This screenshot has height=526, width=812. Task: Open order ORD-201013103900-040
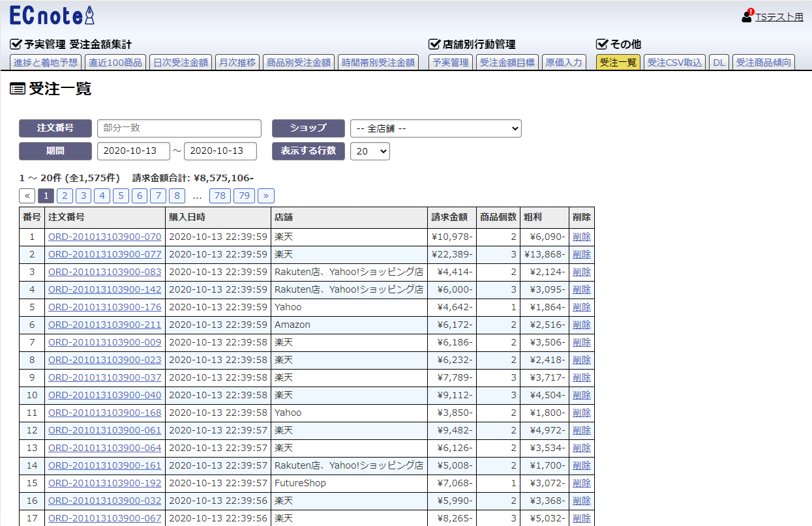(x=104, y=395)
